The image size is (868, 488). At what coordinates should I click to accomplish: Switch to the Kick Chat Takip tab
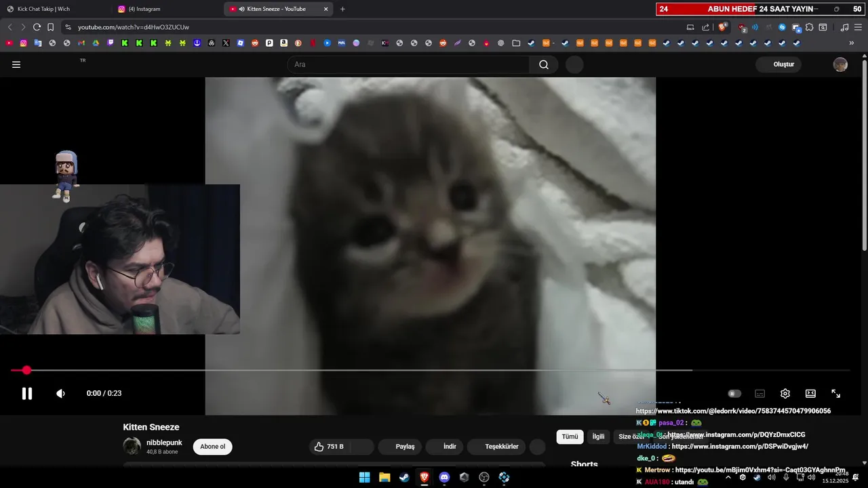click(x=43, y=9)
